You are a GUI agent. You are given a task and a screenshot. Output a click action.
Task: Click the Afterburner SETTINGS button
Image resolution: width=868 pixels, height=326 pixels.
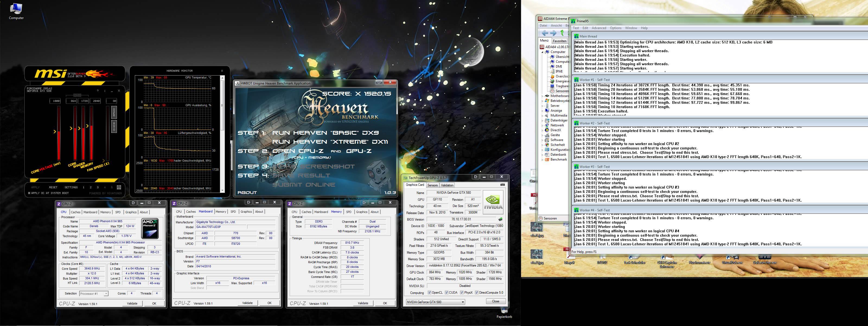(71, 187)
